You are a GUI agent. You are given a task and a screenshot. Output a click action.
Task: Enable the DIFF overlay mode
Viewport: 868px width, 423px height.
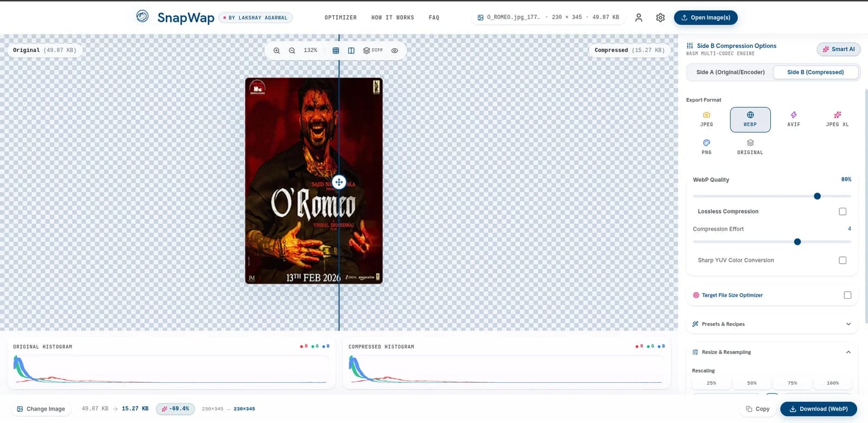coord(373,50)
